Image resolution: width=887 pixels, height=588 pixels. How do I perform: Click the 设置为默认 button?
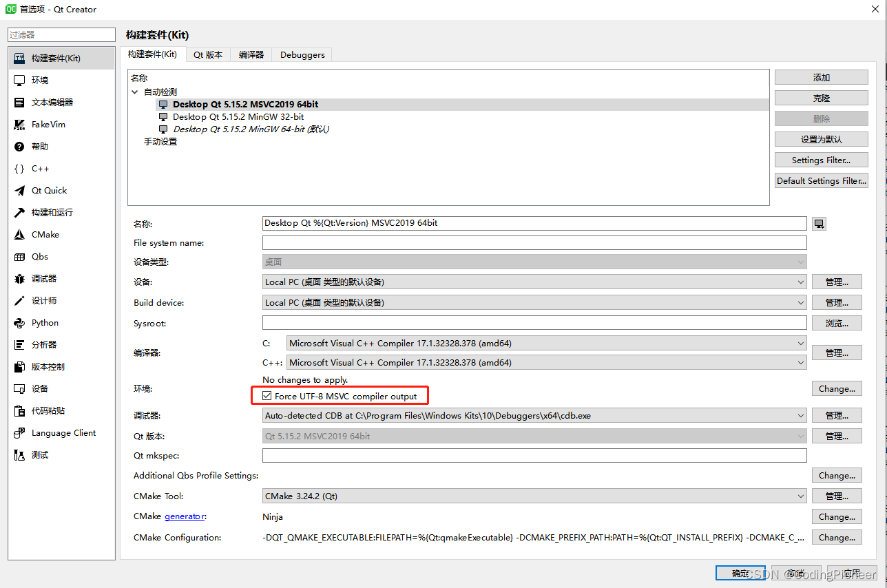[821, 140]
